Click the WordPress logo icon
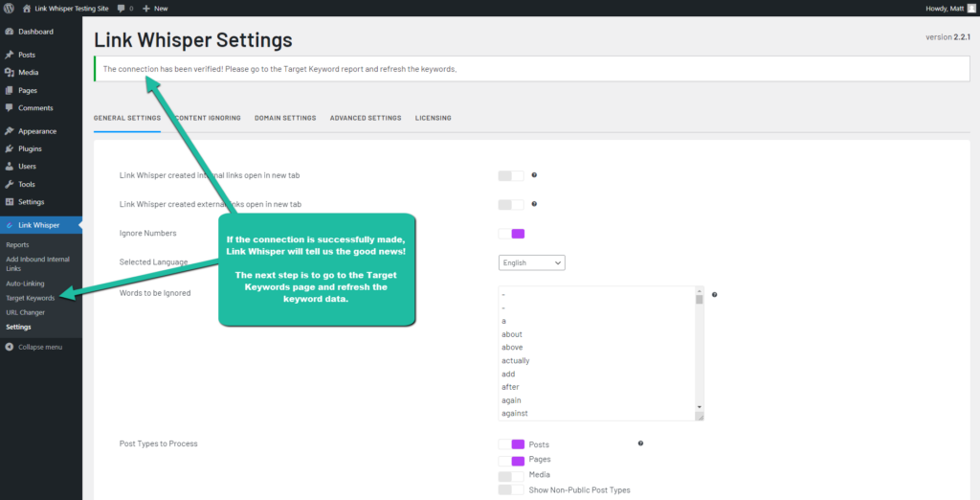980x500 pixels. (9, 8)
